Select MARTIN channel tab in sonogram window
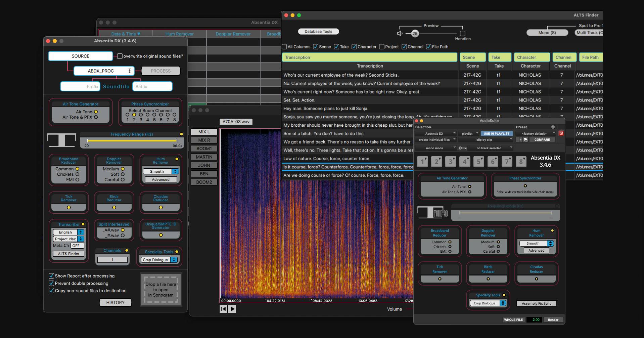 (x=204, y=157)
